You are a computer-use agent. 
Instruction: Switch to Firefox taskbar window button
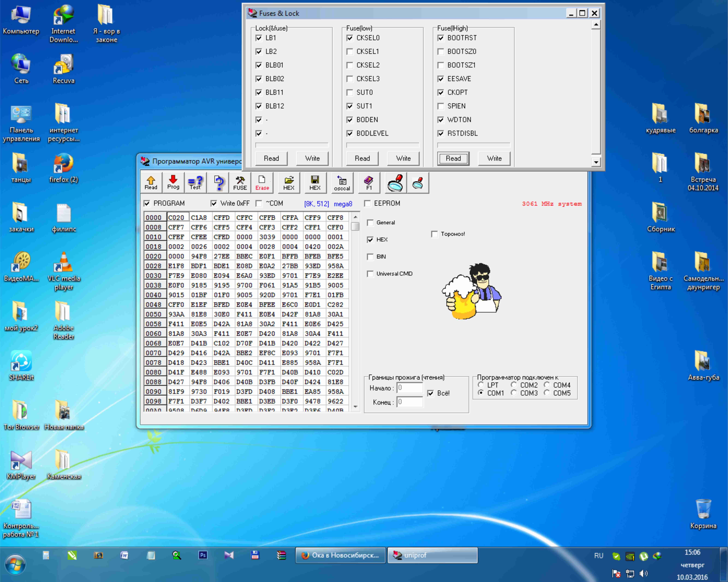click(340, 555)
